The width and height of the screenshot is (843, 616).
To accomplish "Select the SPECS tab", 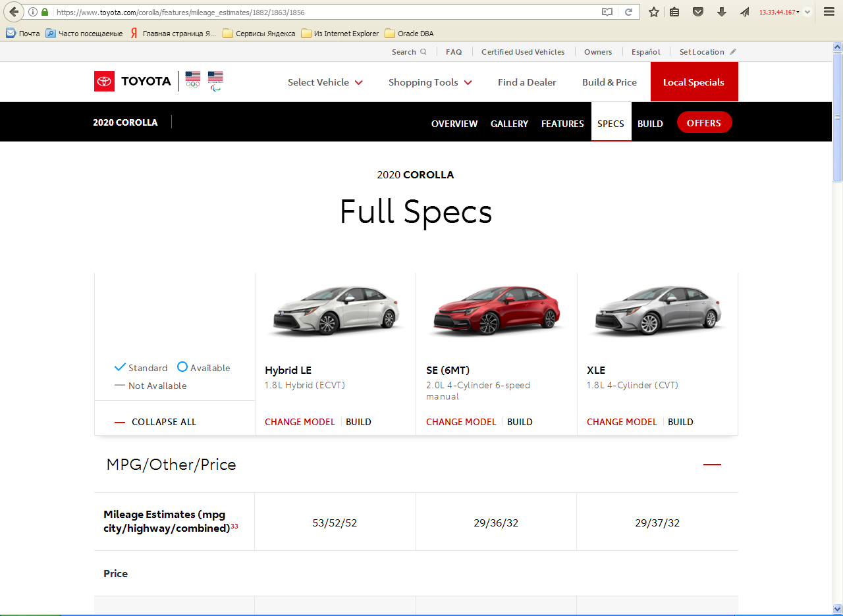I will tap(611, 122).
